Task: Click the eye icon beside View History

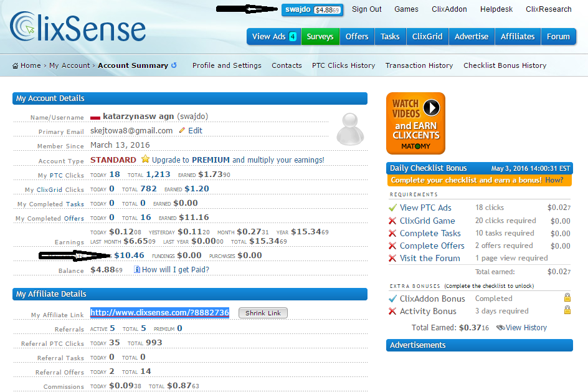Action: click(x=500, y=328)
